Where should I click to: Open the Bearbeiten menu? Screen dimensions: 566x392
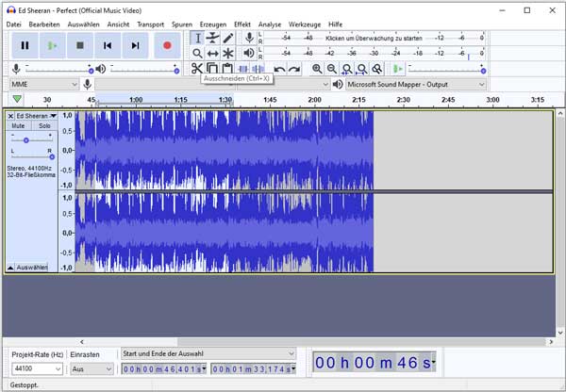pyautogui.click(x=44, y=24)
